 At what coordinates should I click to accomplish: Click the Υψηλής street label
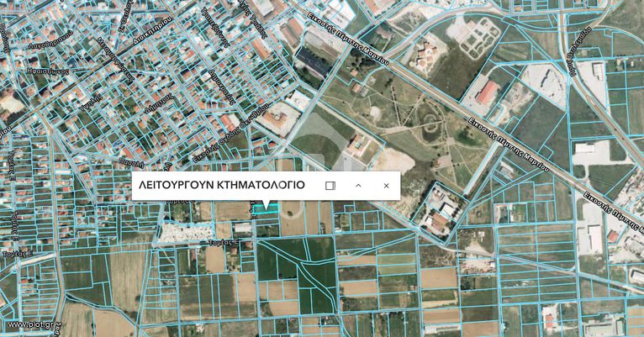coord(89,104)
